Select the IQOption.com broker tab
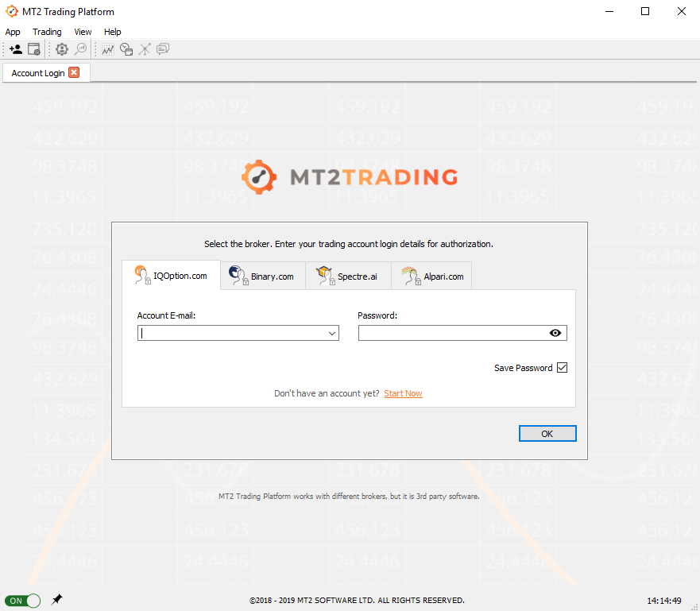The height and width of the screenshot is (611, 700). point(171,276)
